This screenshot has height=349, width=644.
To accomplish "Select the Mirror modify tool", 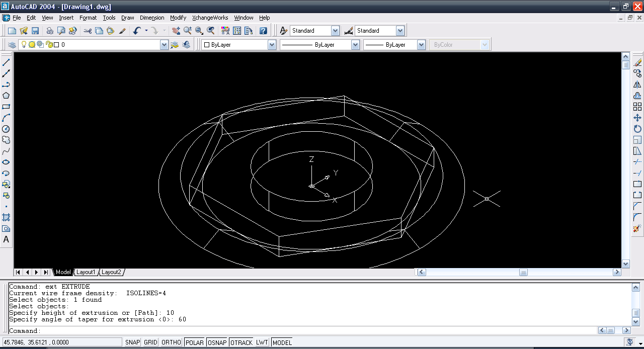I will tap(637, 84).
